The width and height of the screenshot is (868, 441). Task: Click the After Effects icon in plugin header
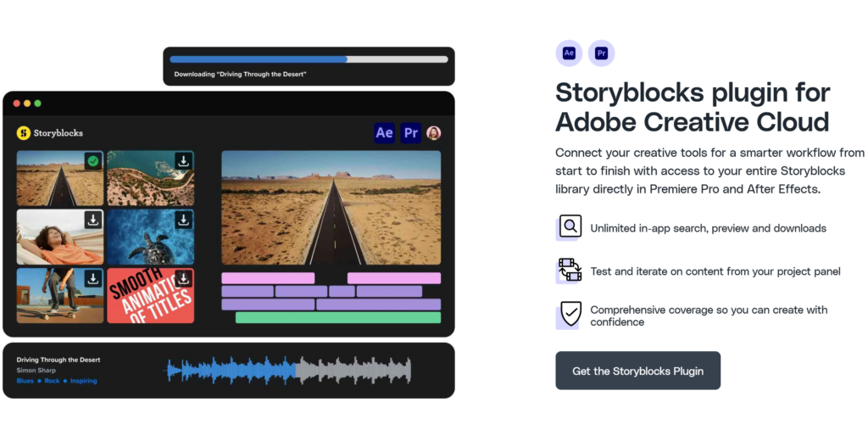tap(384, 133)
